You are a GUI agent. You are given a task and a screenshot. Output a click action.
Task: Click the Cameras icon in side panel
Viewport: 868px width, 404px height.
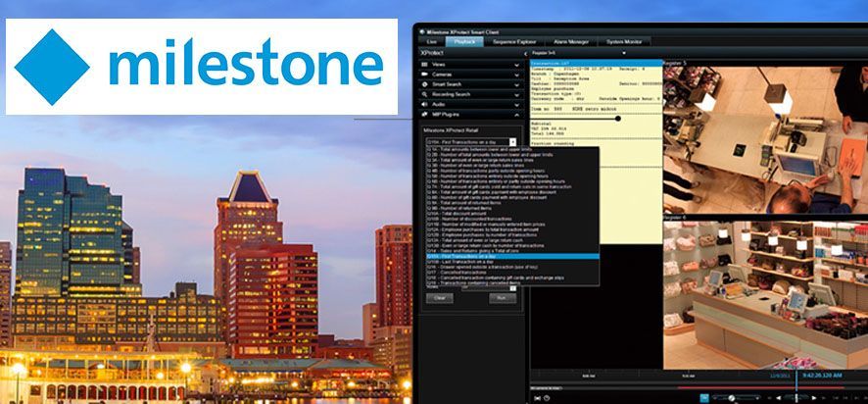point(424,75)
